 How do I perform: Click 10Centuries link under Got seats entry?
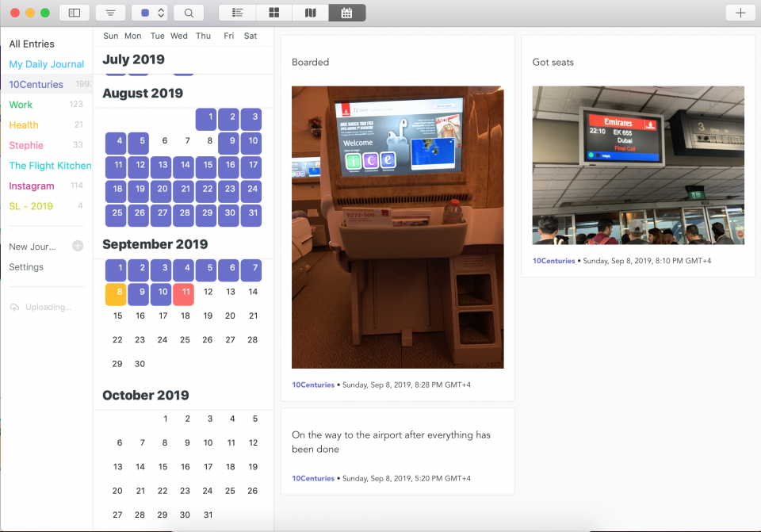[x=553, y=261]
